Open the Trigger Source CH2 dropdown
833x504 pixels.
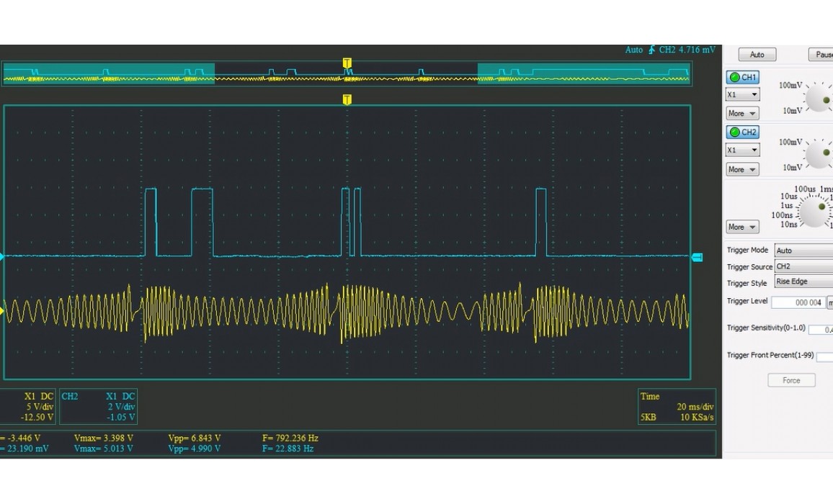[x=803, y=266]
